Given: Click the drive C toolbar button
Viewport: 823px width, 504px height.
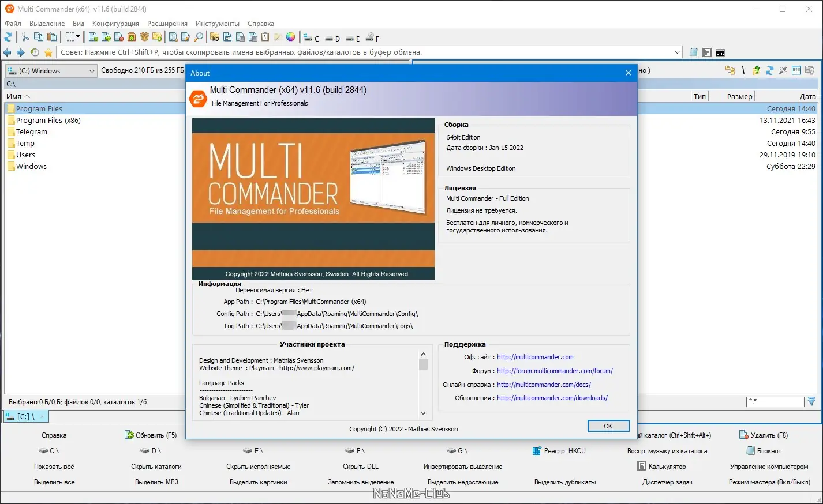Looking at the screenshot, I should coord(312,38).
